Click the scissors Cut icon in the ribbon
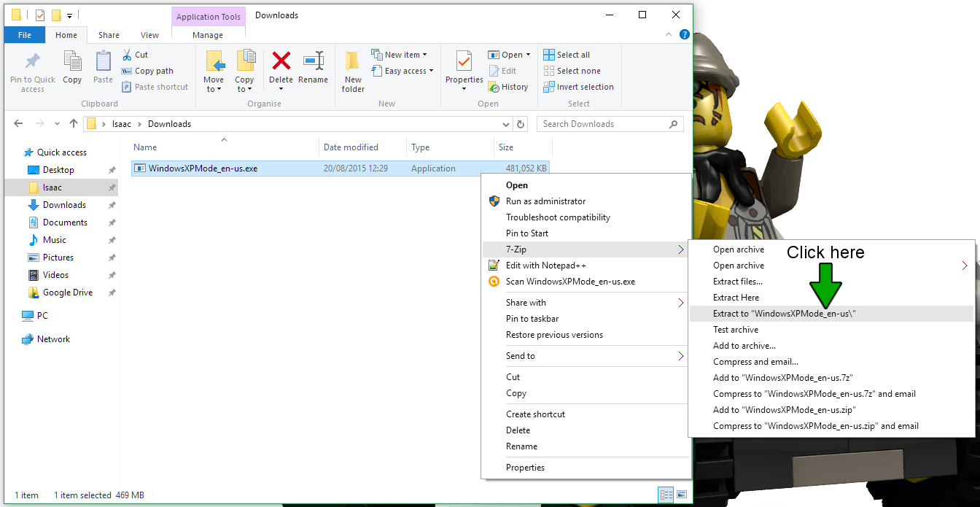 click(x=127, y=55)
